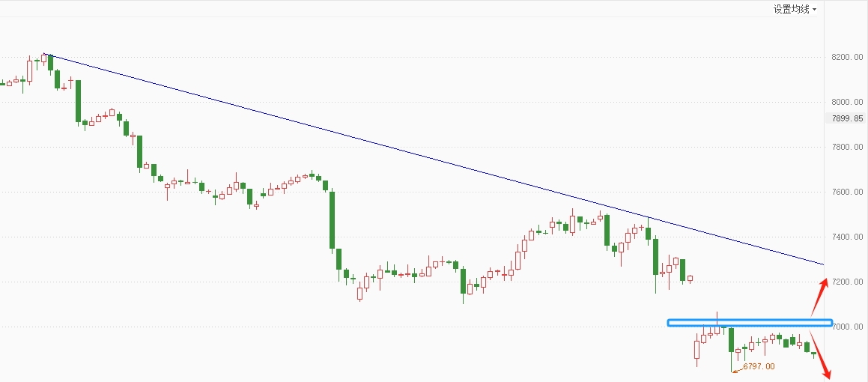
Task: Click the 7800.00 axis label
Action: (x=847, y=147)
